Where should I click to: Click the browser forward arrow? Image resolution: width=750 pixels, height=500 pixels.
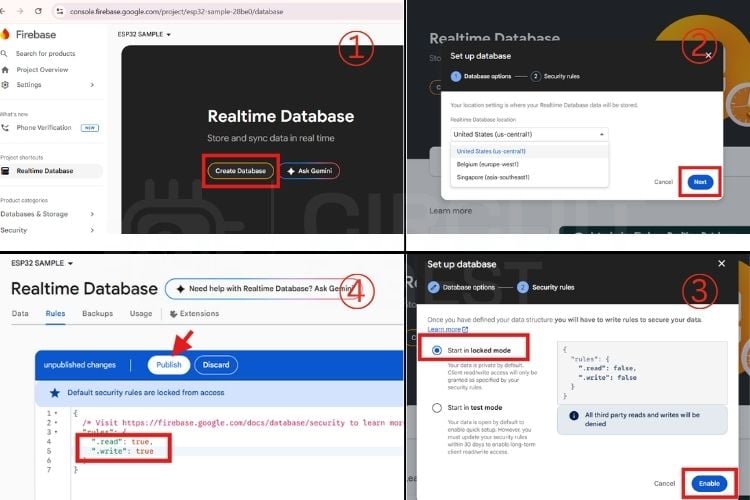click(x=20, y=11)
